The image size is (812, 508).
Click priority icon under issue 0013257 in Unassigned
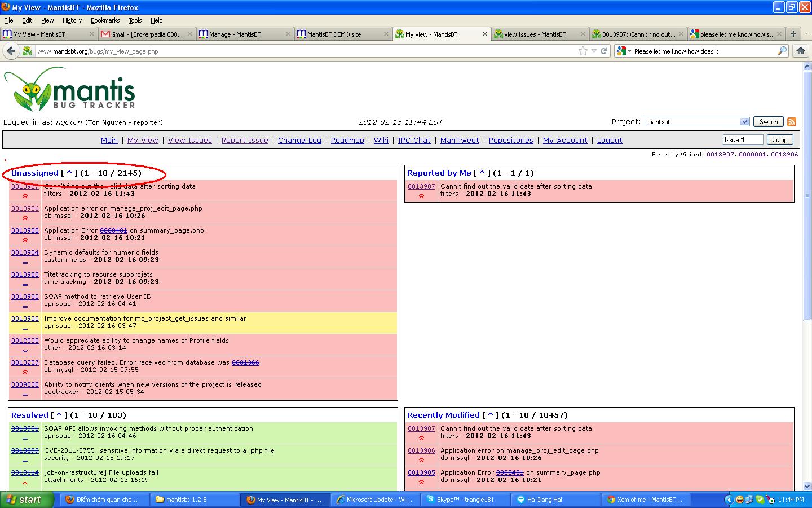click(x=25, y=372)
